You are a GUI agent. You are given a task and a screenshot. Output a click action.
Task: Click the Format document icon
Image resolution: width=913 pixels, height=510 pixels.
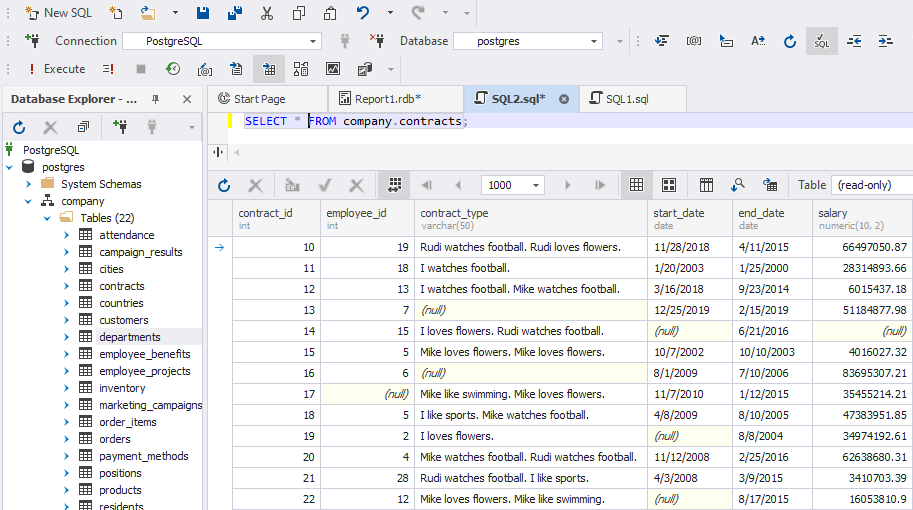(662, 41)
